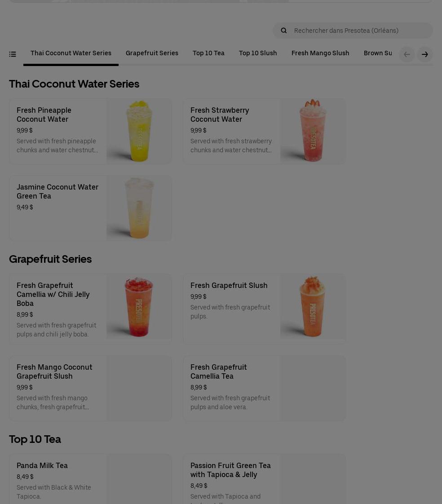Select Passion Fruit Green Tea with Tapioca

(x=264, y=479)
